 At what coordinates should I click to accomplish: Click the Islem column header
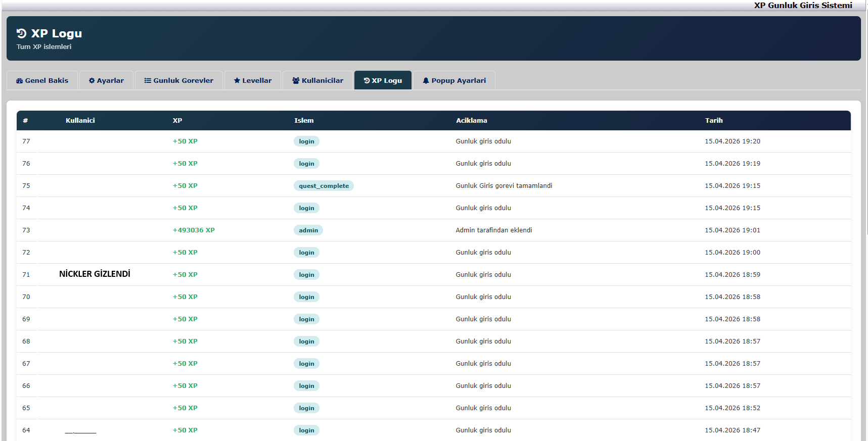(304, 121)
